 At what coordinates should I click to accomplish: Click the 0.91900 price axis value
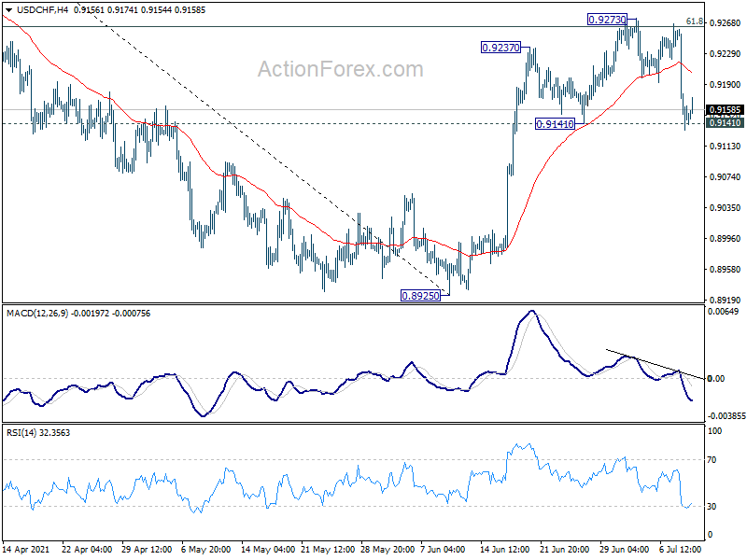click(x=726, y=85)
